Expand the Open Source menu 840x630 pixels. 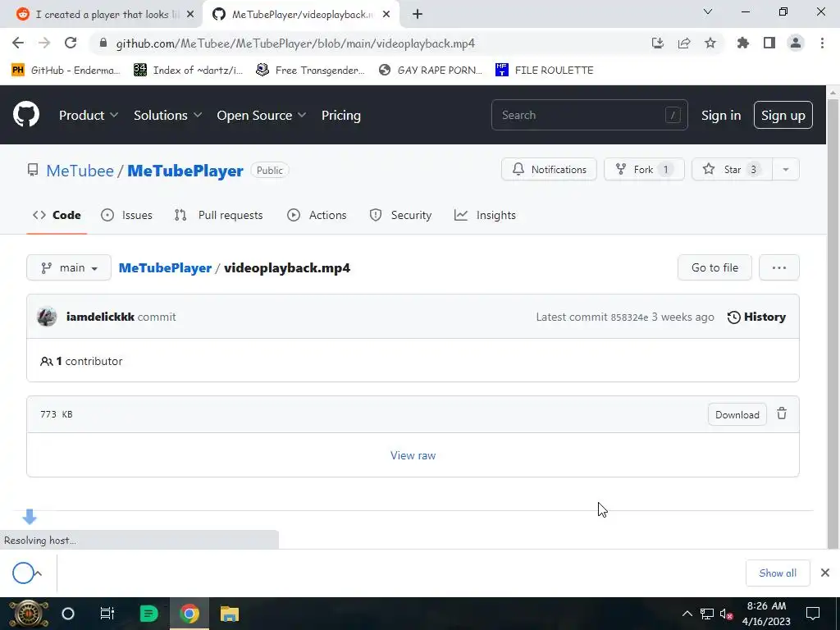coord(262,115)
